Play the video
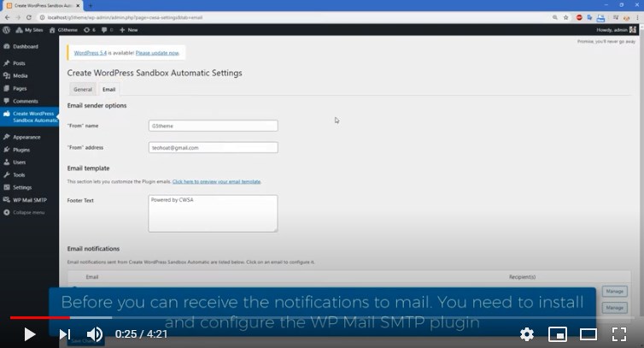Viewport: 644px width, 348px height. point(29,334)
